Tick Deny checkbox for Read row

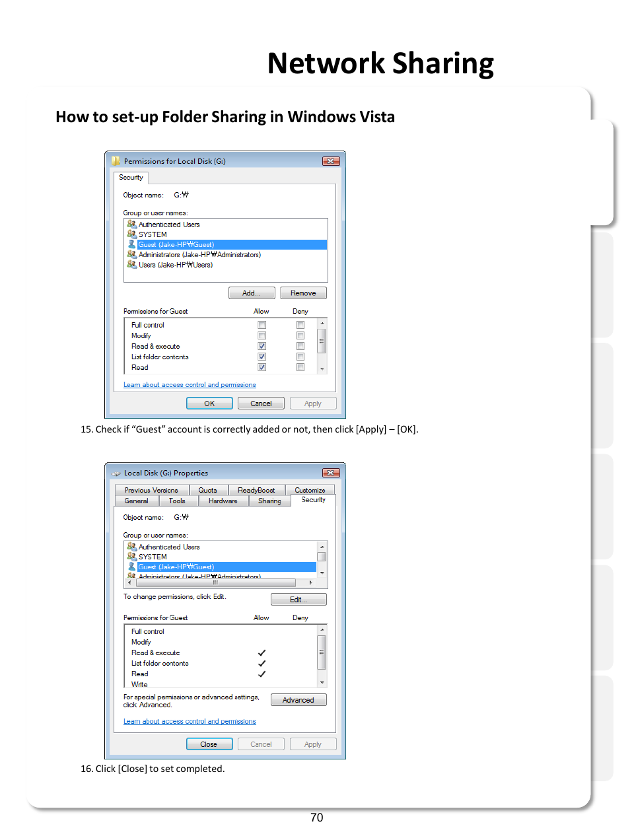300,367
